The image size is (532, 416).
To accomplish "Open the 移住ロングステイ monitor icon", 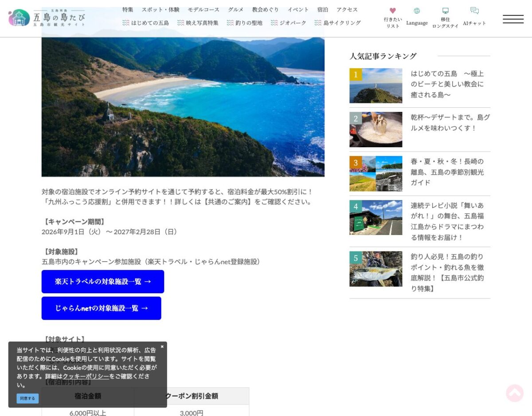I will pyautogui.click(x=445, y=18).
